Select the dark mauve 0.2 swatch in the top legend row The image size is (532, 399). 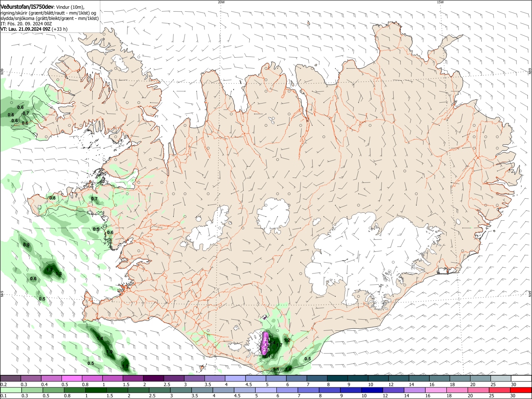[10, 378]
